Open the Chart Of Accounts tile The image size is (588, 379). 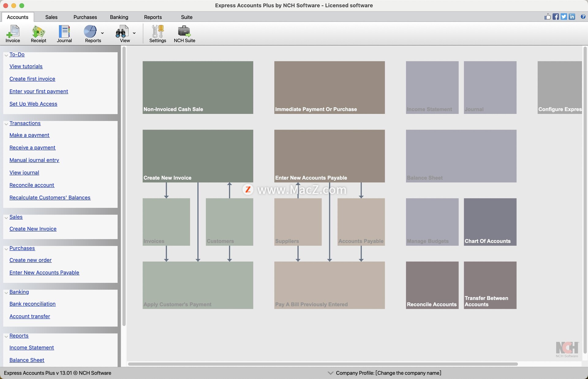tap(490, 222)
